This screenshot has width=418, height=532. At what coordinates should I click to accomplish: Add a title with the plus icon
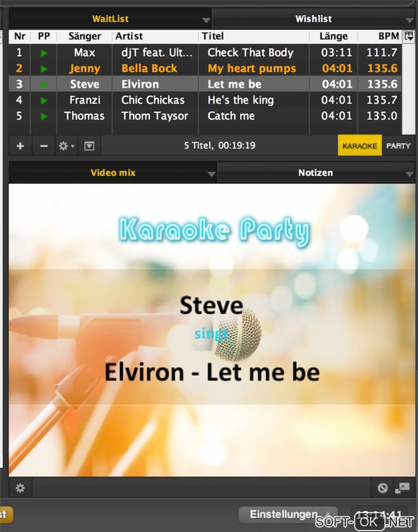(20, 146)
